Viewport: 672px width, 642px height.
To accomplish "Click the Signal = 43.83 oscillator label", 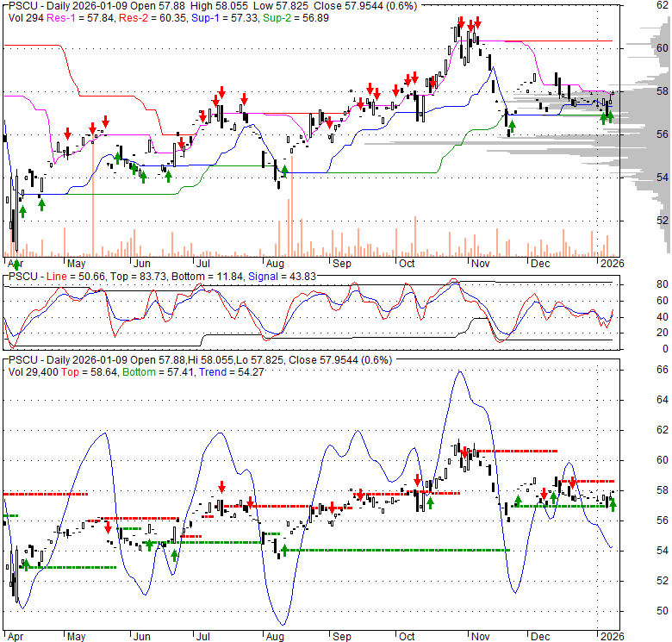I will click(282, 277).
